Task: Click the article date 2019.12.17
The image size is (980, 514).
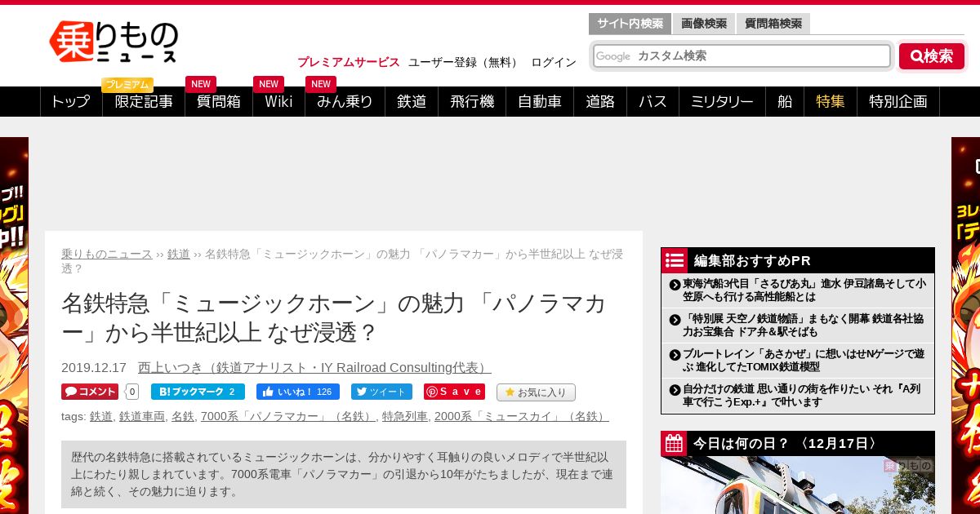Action: (94, 367)
